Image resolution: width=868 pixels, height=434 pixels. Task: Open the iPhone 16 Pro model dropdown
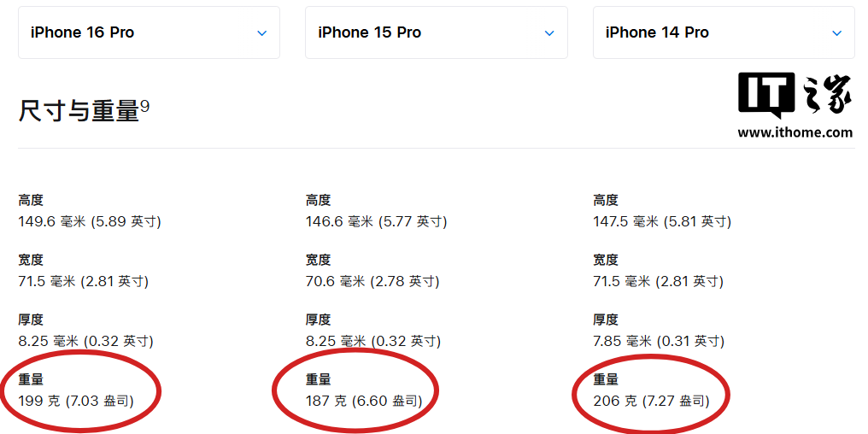[149, 33]
